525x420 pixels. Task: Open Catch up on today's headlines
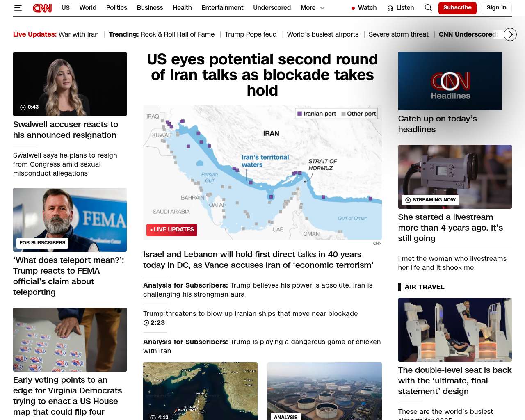coord(438,124)
